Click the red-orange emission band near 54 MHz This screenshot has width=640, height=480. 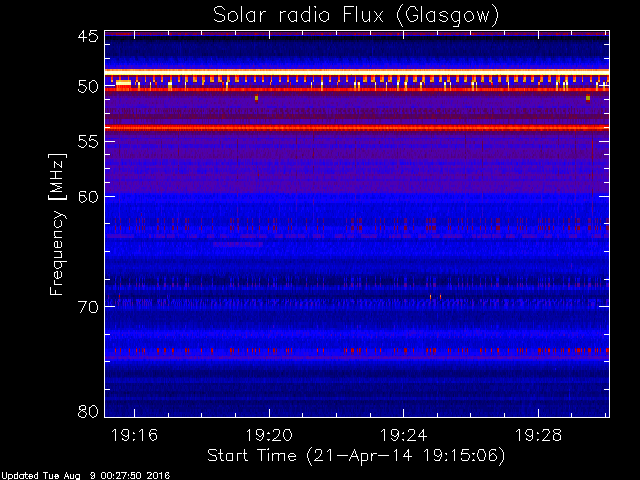[357, 128]
